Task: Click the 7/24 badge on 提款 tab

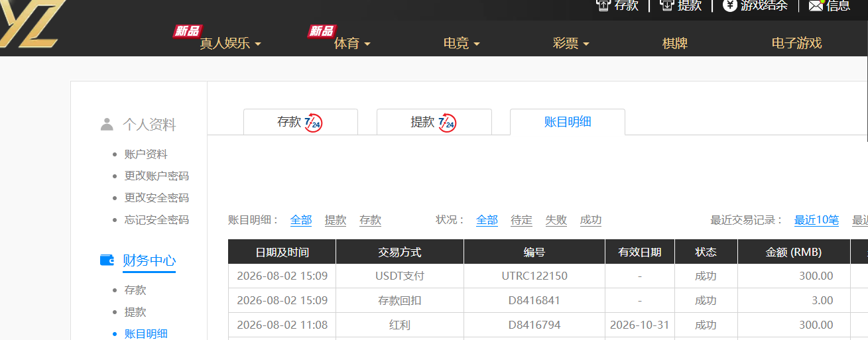Action: coord(447,123)
